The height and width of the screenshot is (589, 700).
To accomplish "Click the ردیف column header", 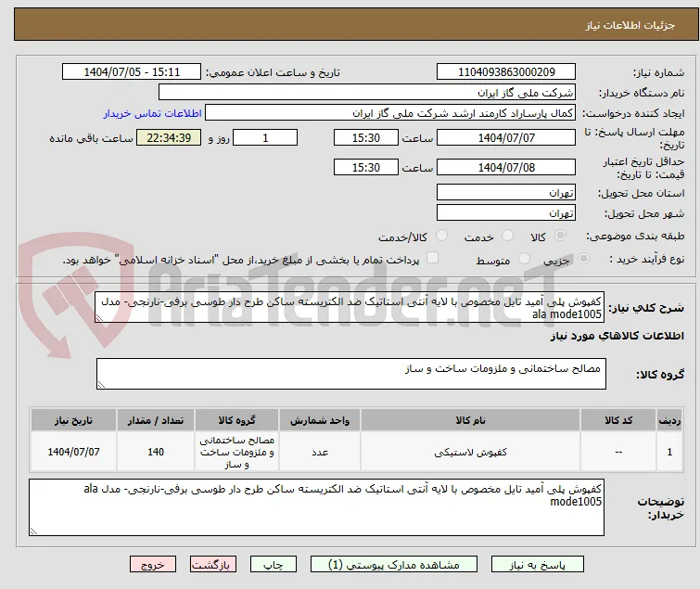I will [669, 421].
